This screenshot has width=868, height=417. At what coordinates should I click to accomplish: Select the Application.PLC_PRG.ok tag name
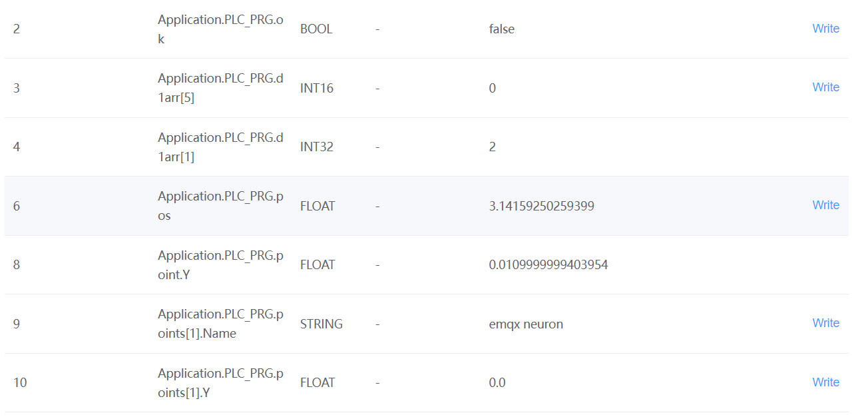(x=220, y=29)
